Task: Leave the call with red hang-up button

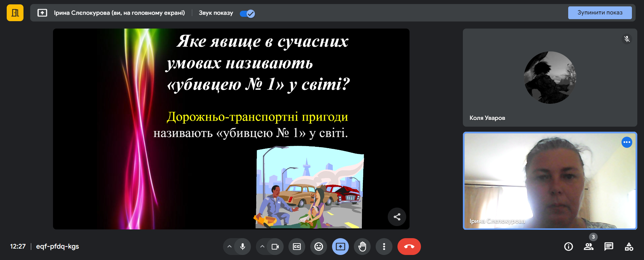Action: tap(409, 247)
